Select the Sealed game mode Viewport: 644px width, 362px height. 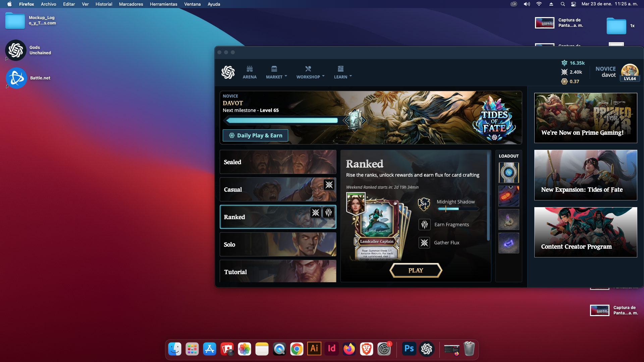[278, 162]
